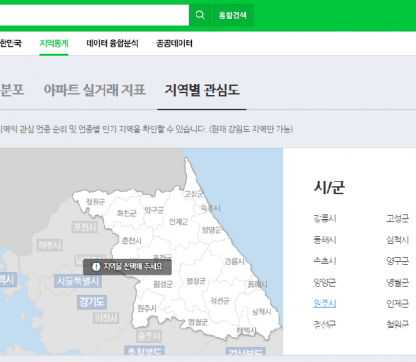
Task: Click 삼척시 region on the map
Action: (x=262, y=312)
